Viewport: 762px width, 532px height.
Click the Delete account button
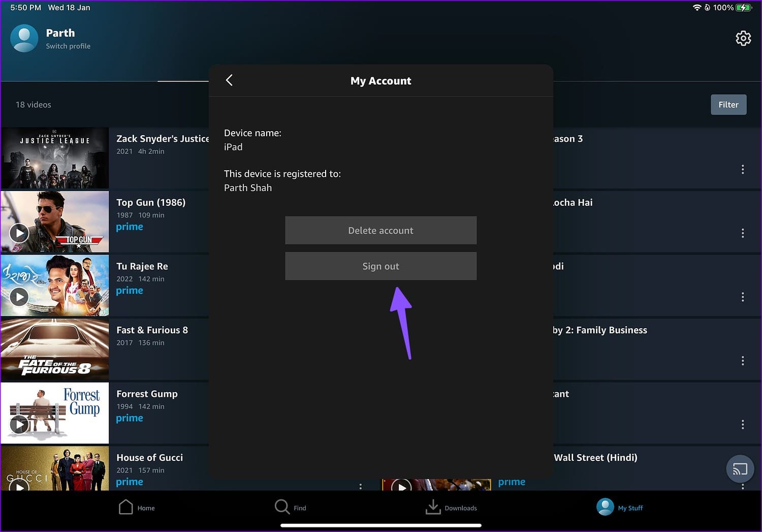[380, 230]
